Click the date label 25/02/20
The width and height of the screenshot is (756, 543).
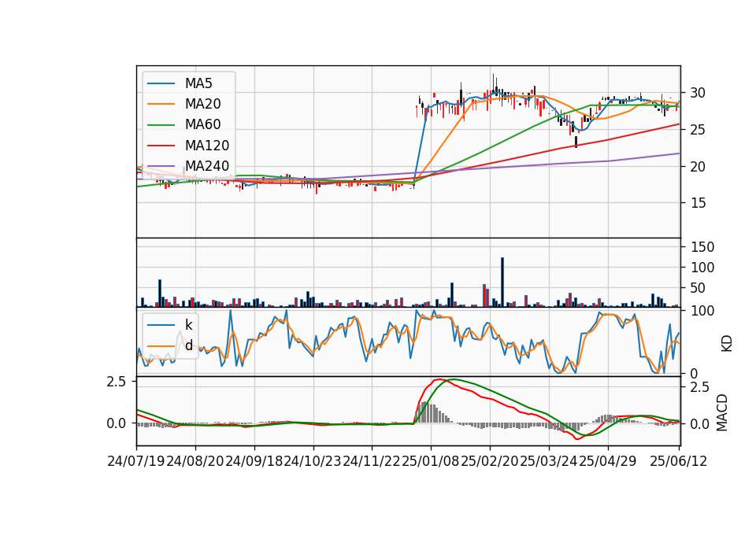pyautogui.click(x=489, y=461)
